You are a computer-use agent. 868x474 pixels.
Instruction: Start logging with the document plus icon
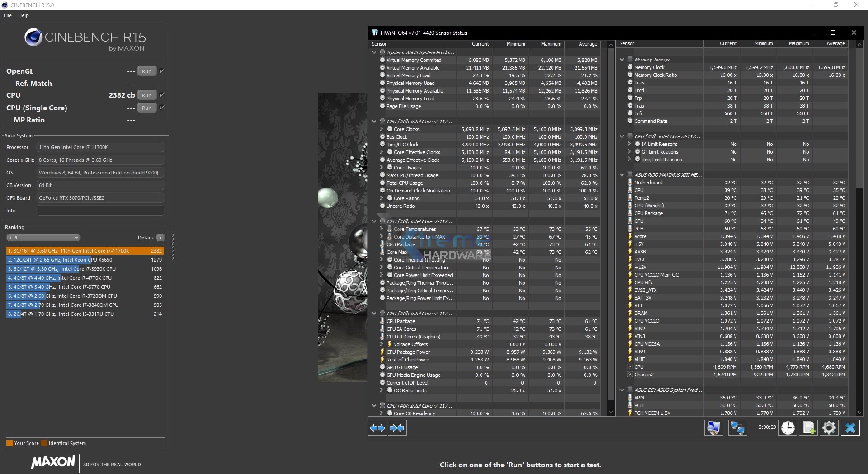808,428
